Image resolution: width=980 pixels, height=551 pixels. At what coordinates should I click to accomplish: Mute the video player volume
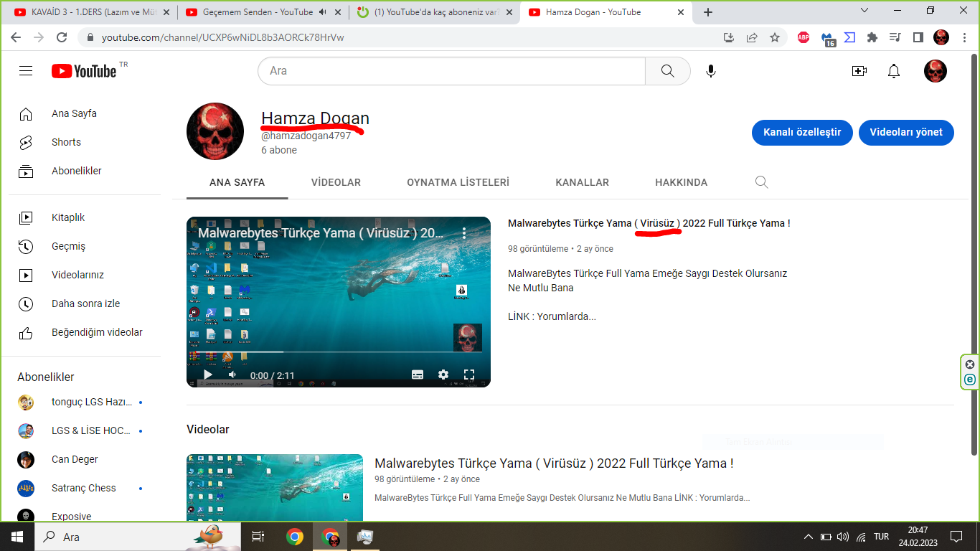pyautogui.click(x=232, y=375)
